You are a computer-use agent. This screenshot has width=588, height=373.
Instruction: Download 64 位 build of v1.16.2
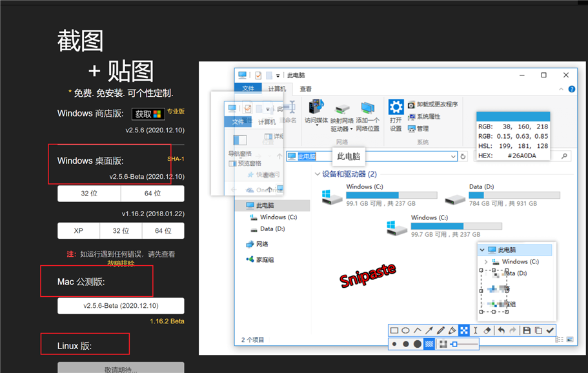point(163,230)
